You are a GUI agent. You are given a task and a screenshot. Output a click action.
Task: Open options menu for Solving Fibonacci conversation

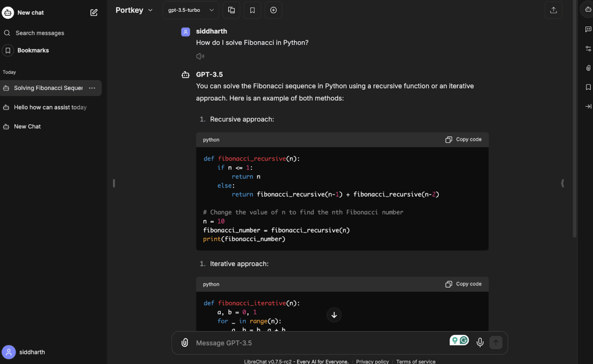[92, 88]
